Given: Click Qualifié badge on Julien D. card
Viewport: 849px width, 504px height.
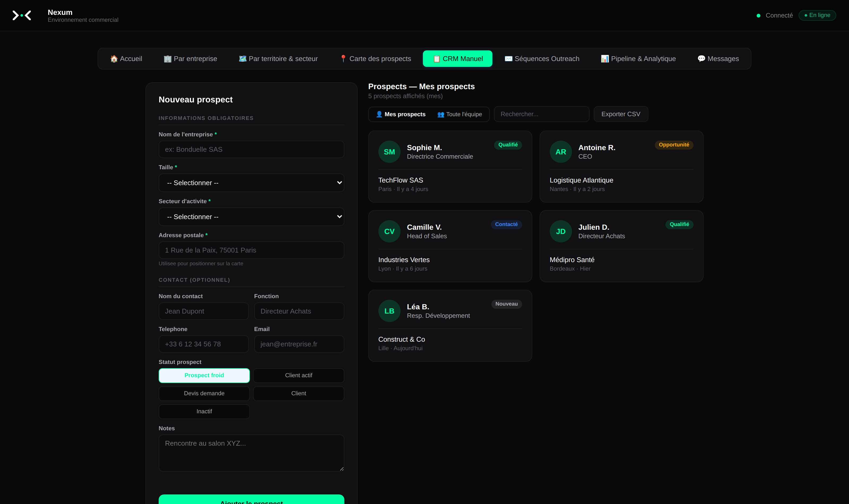Looking at the screenshot, I should [x=679, y=224].
